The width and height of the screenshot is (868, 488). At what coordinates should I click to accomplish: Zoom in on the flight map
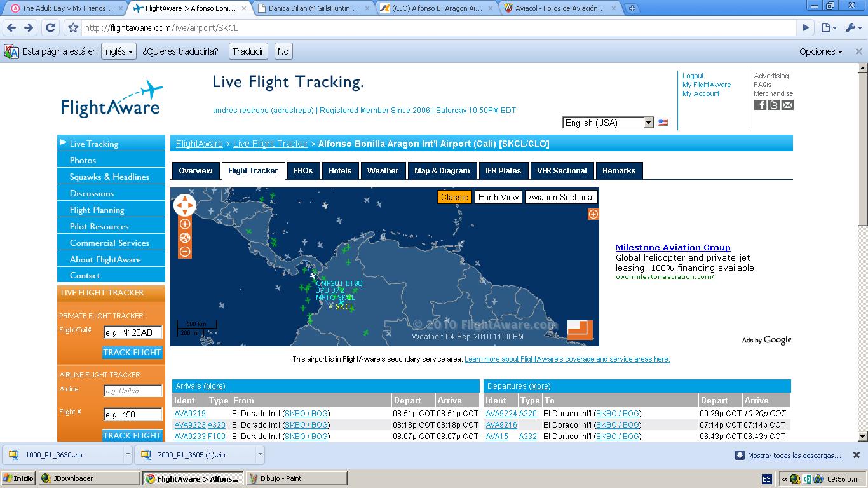(x=185, y=224)
